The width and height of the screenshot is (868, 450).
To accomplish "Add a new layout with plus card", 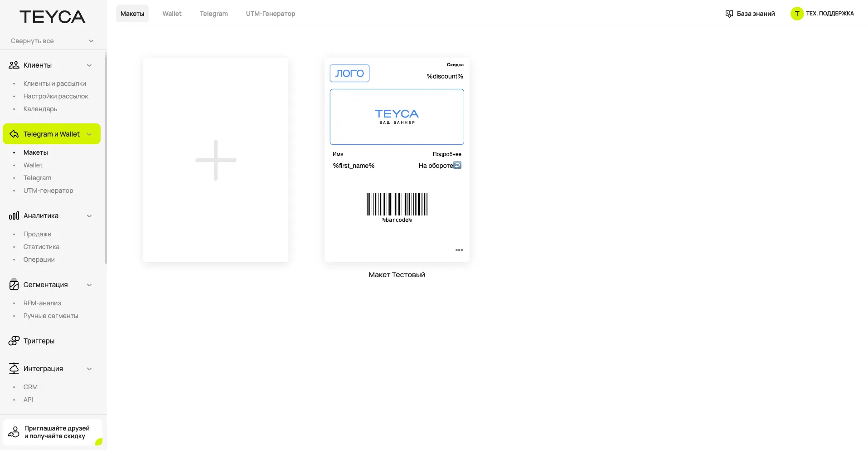I will (215, 160).
